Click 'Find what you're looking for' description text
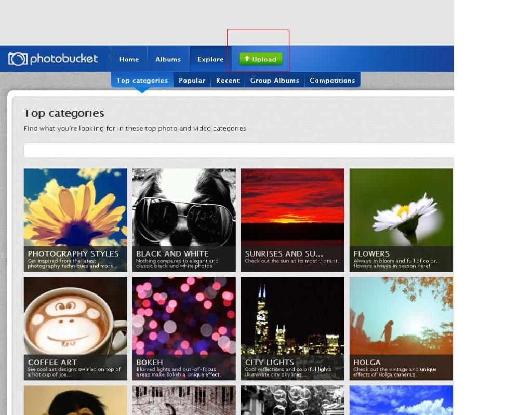Viewport: 532px width, 415px height. [135, 129]
